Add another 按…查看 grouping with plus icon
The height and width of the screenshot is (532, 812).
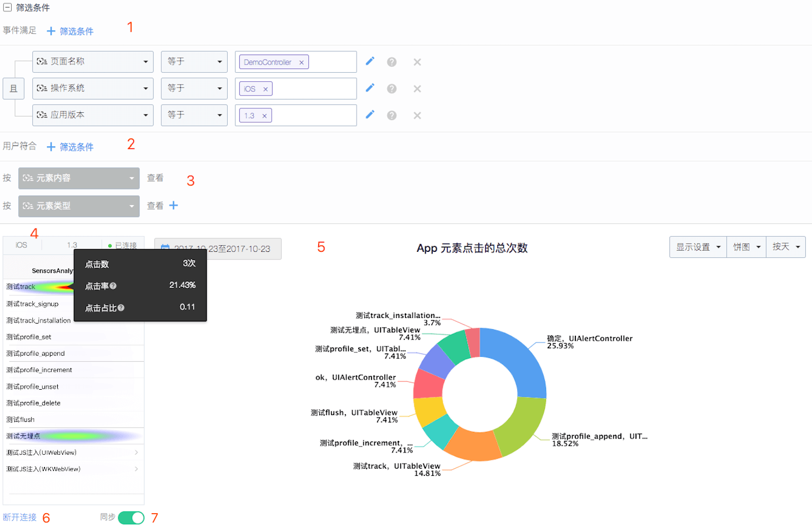tap(174, 206)
